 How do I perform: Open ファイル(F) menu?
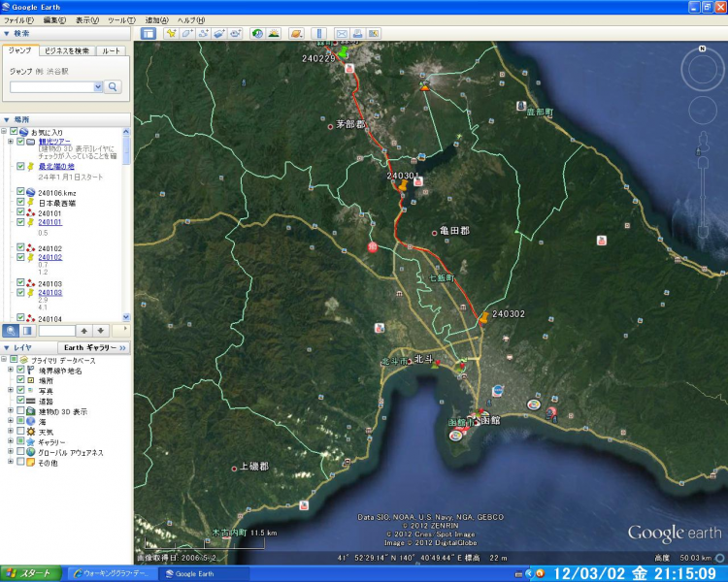coord(19,20)
